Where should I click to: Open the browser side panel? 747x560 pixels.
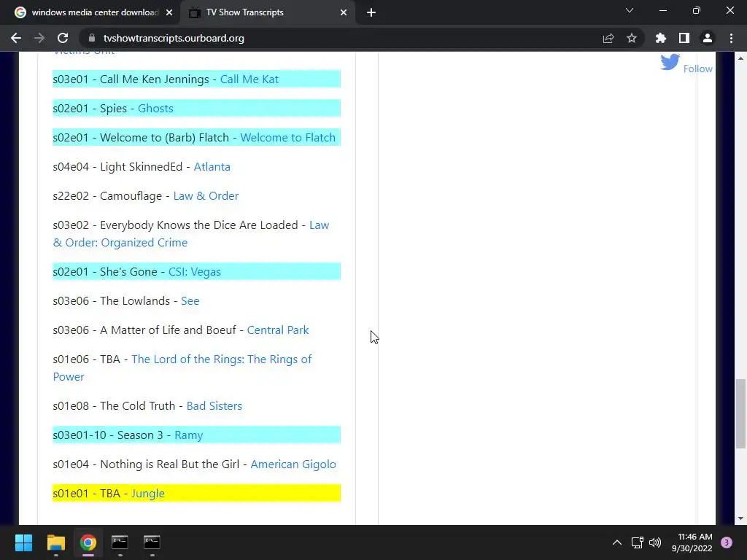click(x=684, y=38)
